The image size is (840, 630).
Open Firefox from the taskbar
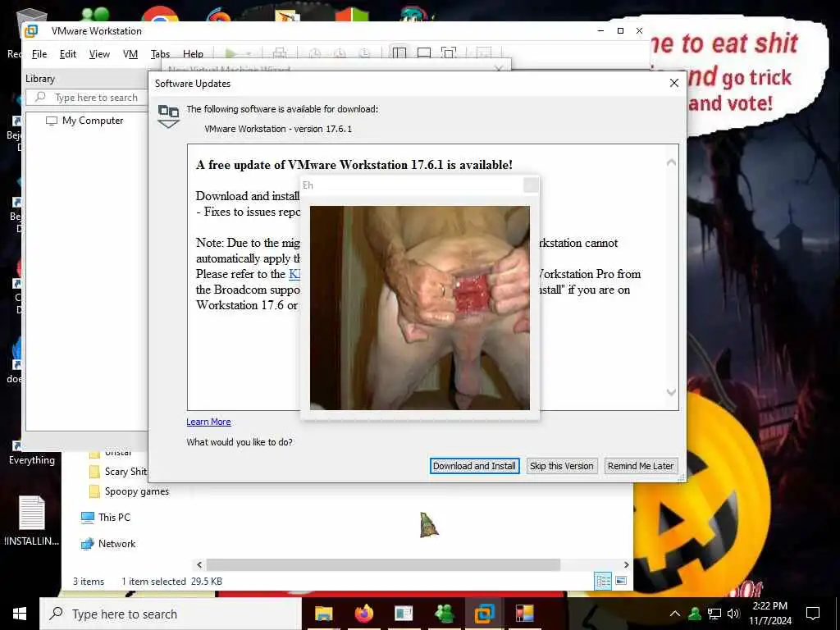363,614
